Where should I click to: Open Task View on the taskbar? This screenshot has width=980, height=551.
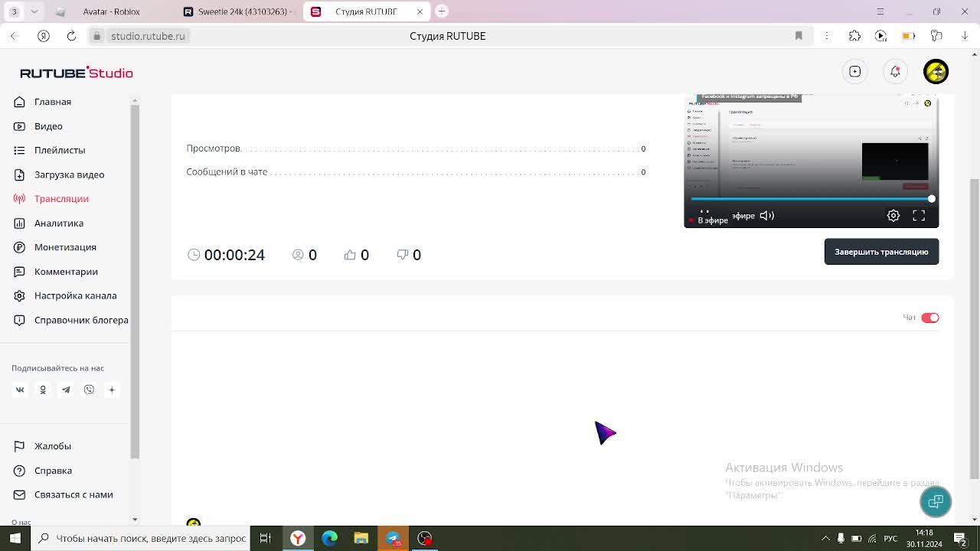[x=266, y=538]
